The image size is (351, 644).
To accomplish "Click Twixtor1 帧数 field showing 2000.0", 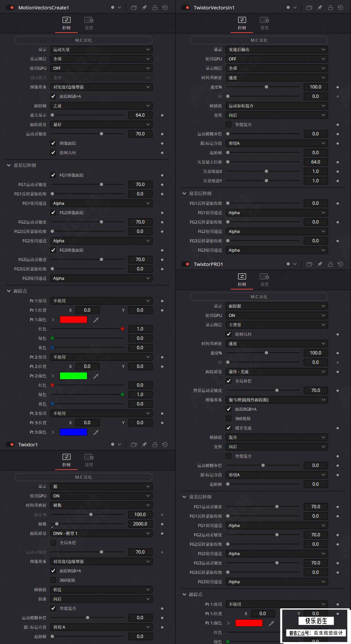I will (x=140, y=524).
